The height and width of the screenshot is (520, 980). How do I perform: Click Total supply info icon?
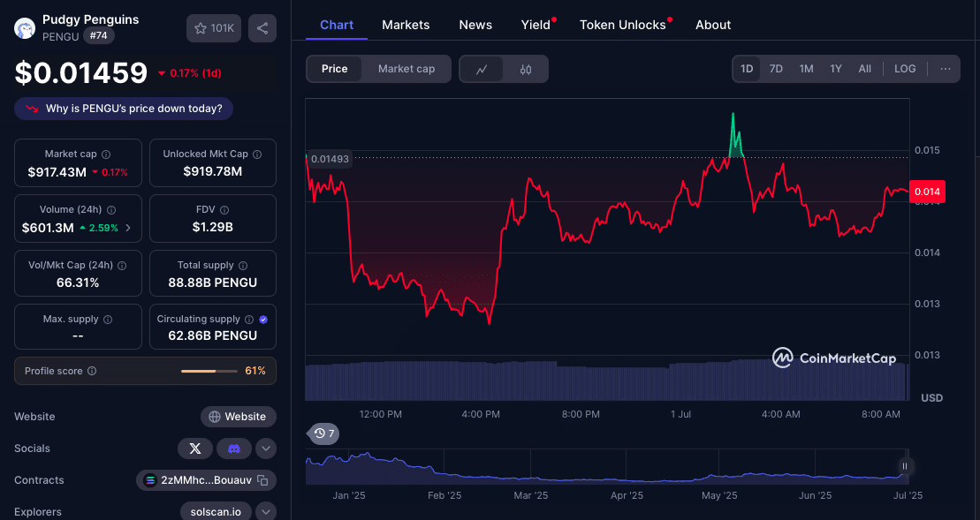tap(243, 266)
